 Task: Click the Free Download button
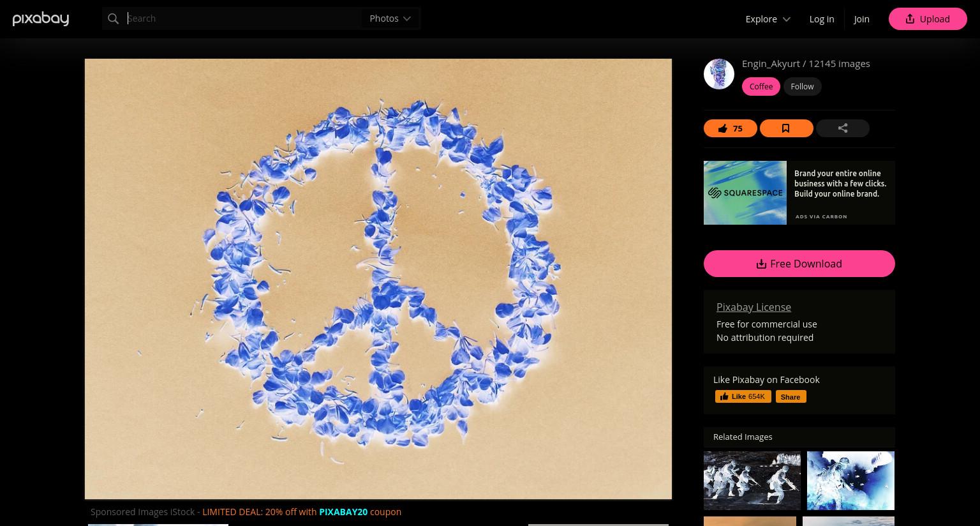(799, 264)
